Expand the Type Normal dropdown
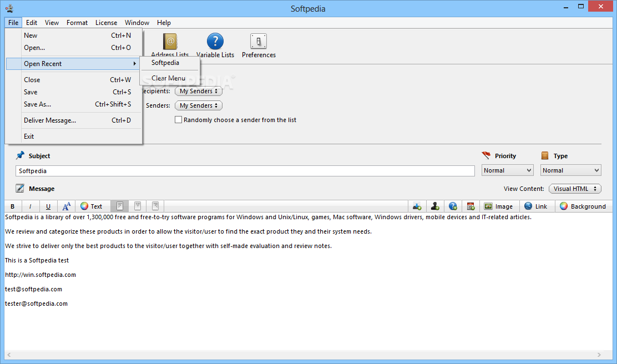 570,170
